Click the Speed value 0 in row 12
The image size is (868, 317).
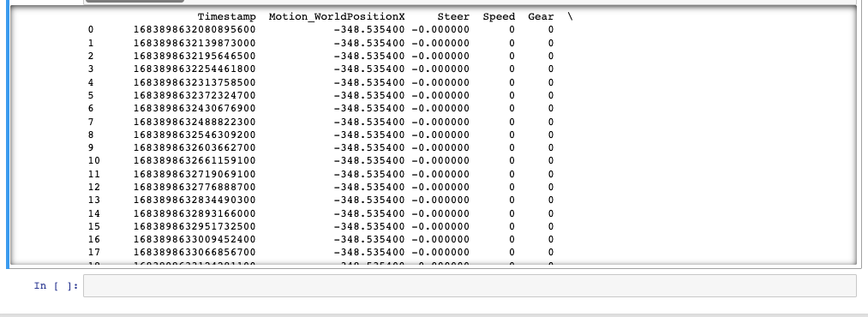(x=512, y=187)
